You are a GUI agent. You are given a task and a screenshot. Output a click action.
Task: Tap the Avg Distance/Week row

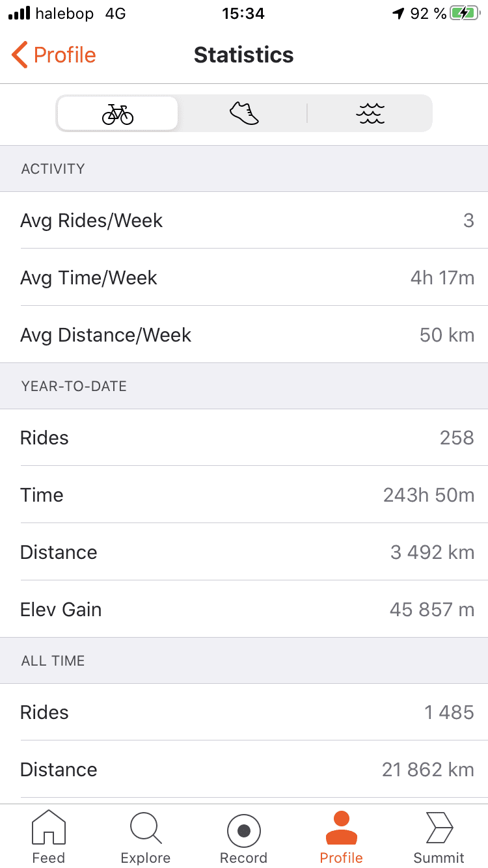(x=244, y=334)
